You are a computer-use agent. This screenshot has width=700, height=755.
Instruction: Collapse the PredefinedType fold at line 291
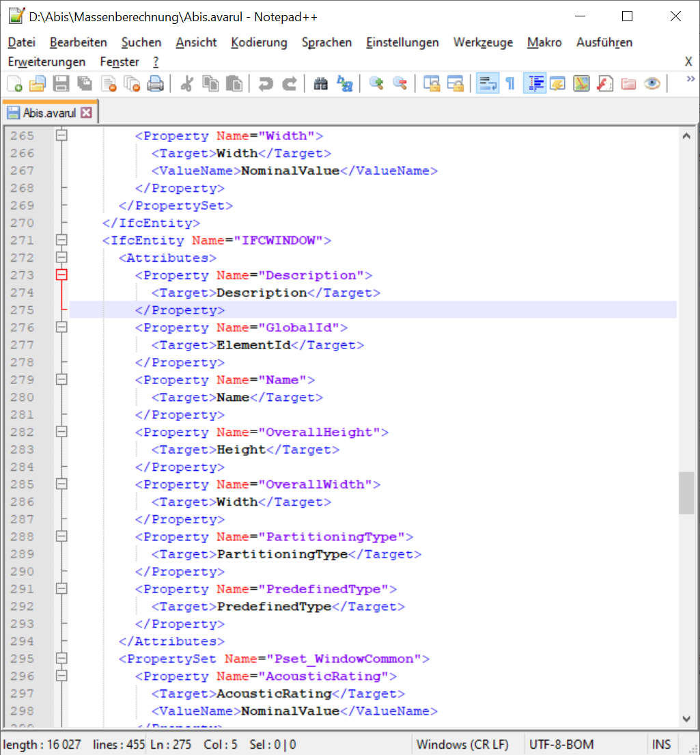[x=61, y=588]
